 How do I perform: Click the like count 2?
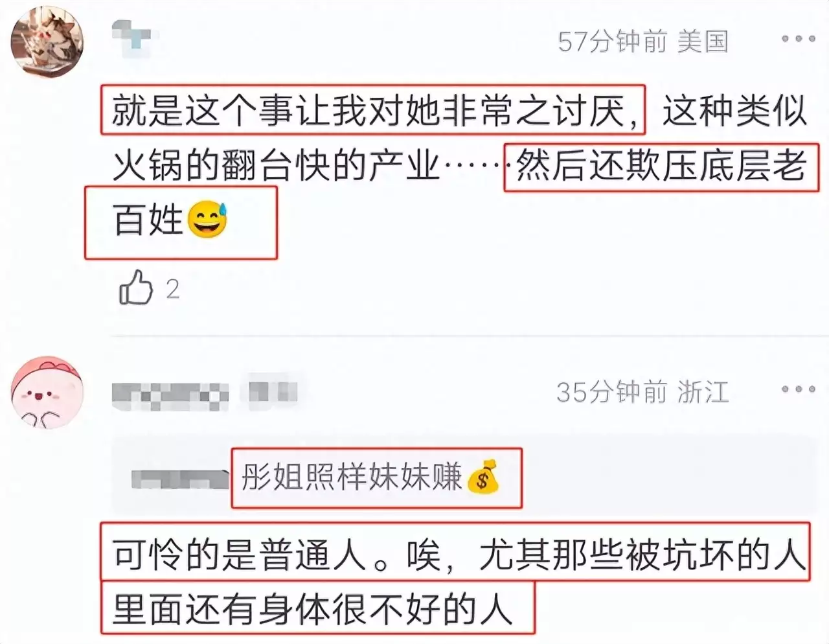click(x=172, y=289)
